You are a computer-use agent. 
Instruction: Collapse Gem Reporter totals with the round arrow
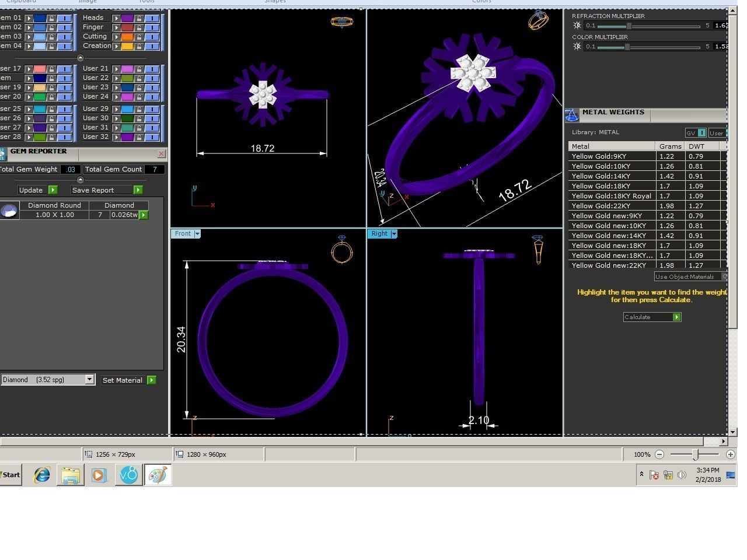click(81, 180)
